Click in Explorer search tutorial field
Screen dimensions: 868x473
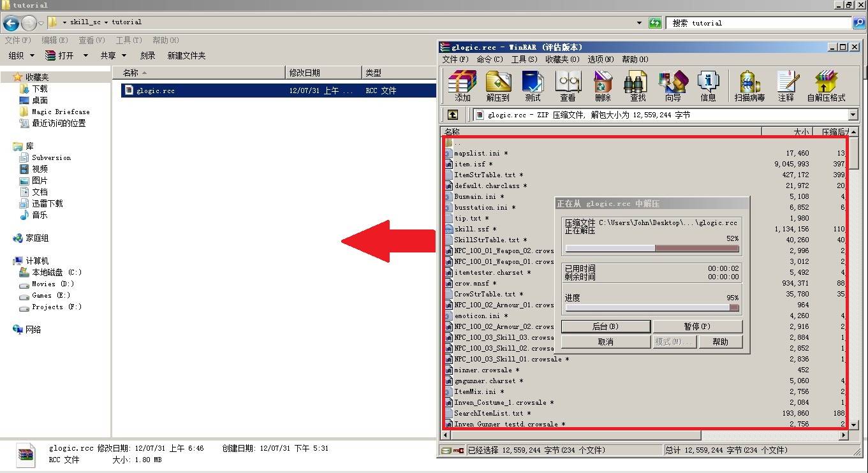pos(759,23)
